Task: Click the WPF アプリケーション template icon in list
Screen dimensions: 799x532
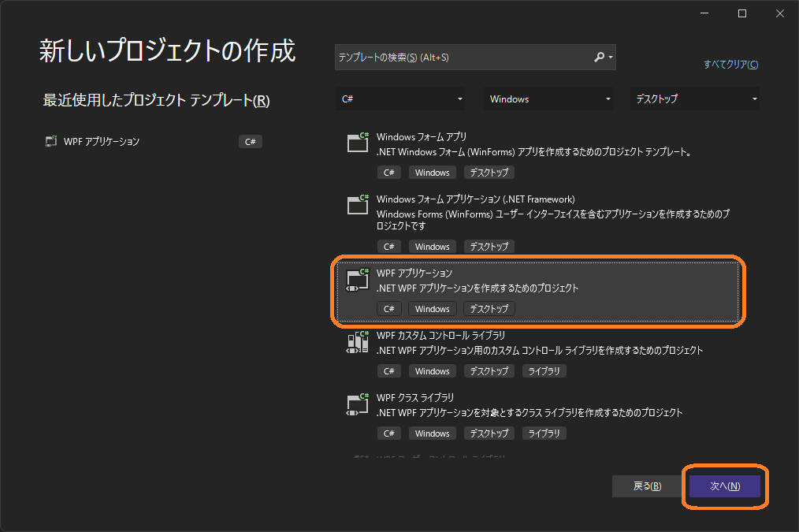Action: (x=358, y=279)
